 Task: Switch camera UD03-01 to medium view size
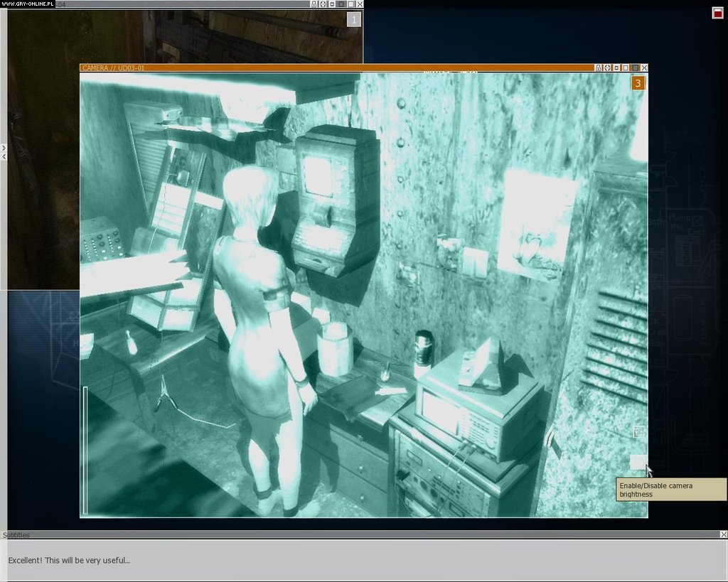tap(626, 68)
